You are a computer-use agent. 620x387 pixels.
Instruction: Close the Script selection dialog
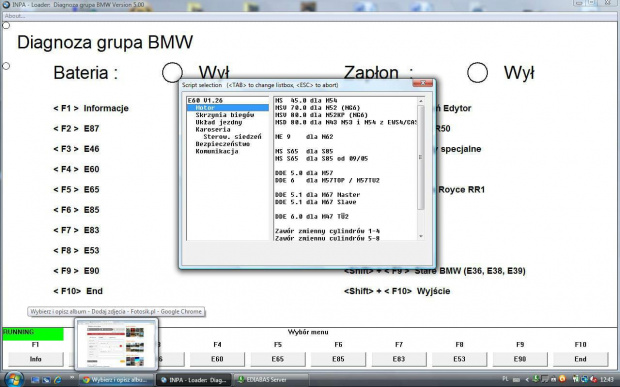click(x=423, y=83)
